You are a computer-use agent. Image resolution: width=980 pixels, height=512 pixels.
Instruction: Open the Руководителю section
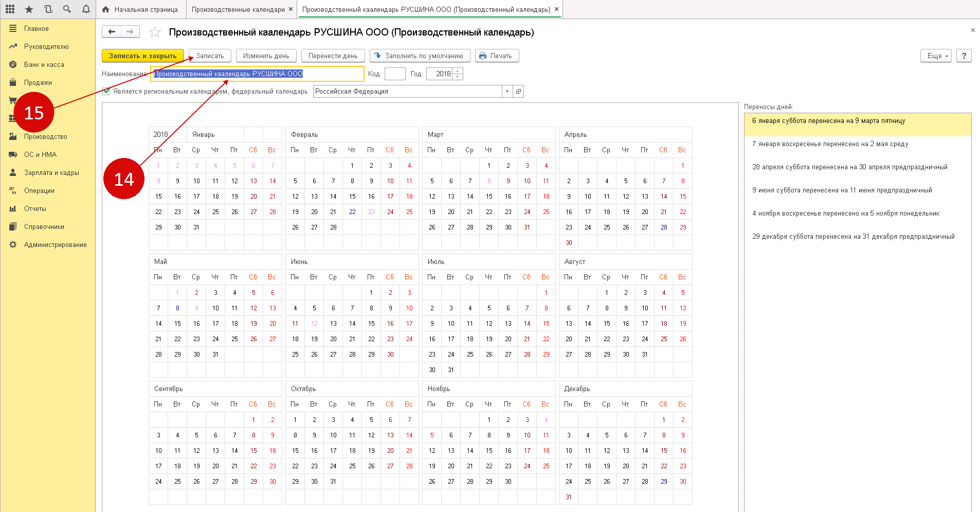tap(46, 47)
